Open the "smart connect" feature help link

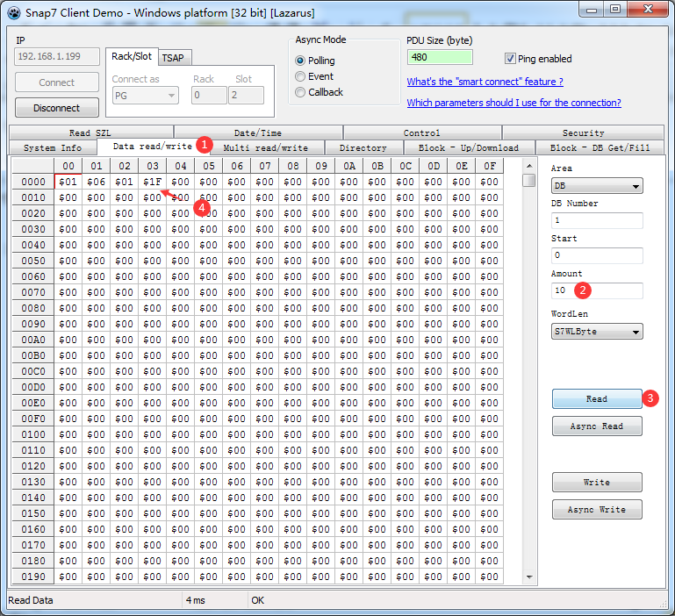point(485,82)
